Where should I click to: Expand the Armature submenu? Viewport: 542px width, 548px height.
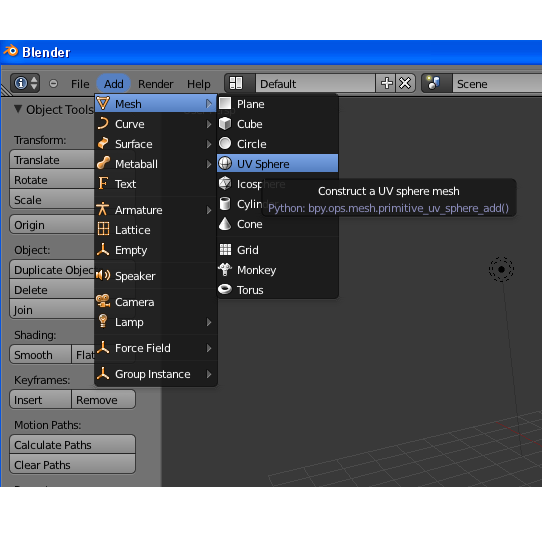tap(156, 210)
